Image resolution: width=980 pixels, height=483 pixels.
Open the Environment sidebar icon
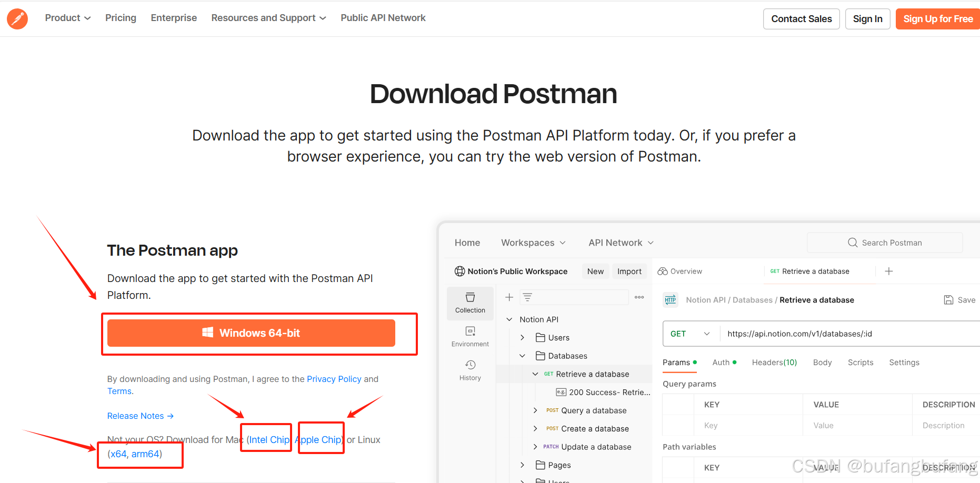[x=470, y=336]
